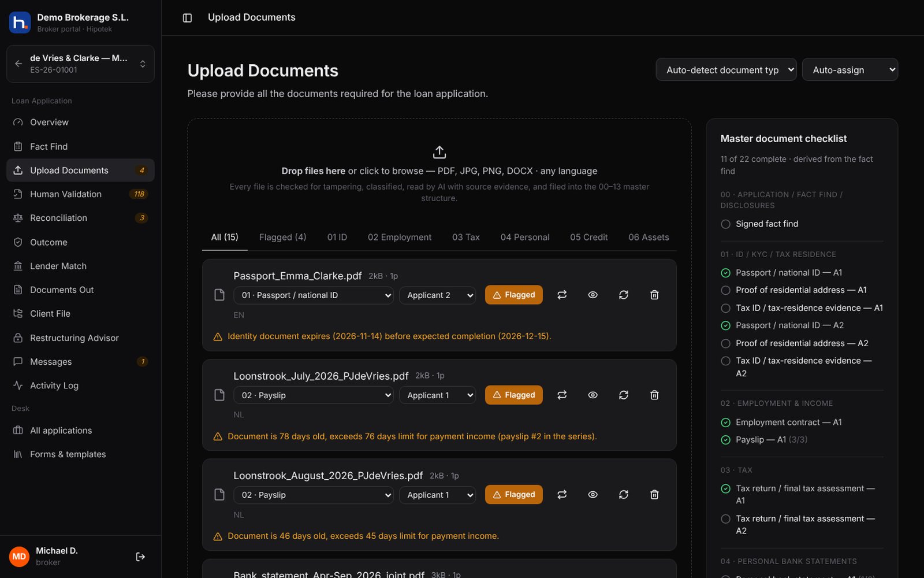
Task: Click back arrow in de Vries & Clarke card
Action: 18,64
